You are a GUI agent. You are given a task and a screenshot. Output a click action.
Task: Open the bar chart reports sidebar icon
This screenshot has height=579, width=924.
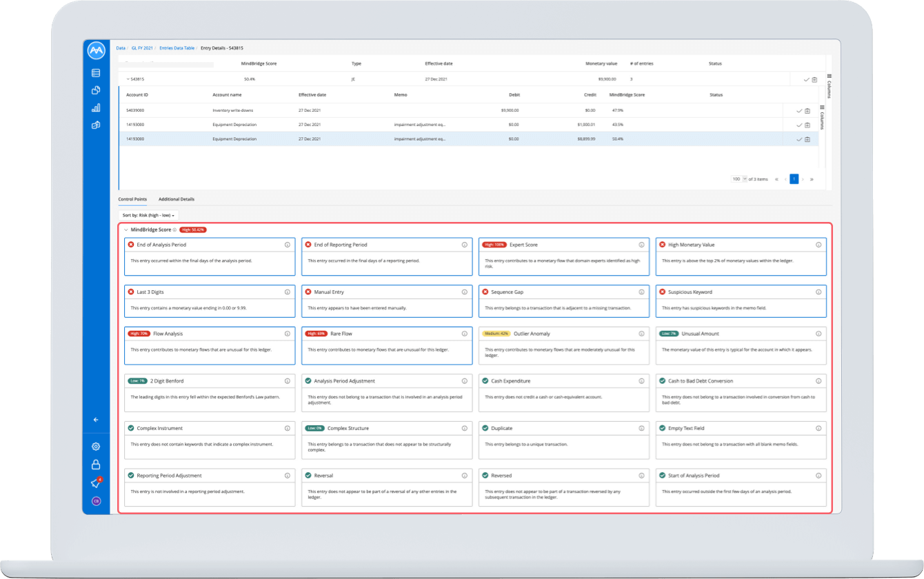click(96, 108)
